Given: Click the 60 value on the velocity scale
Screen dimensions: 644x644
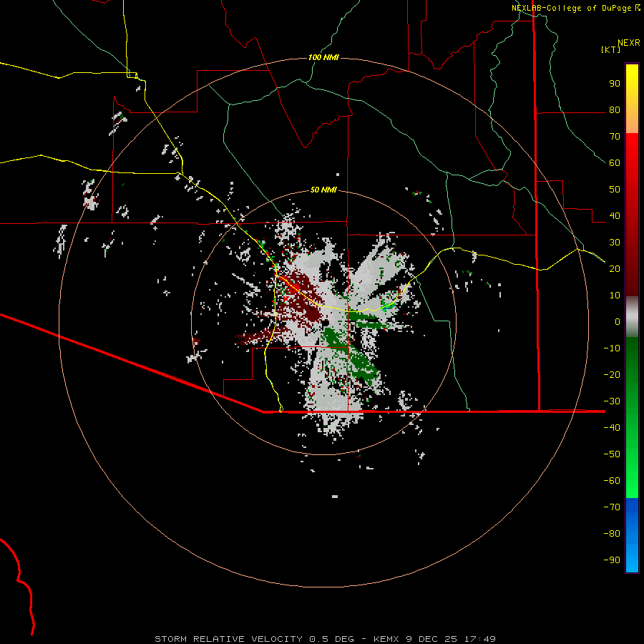Looking at the screenshot, I should pyautogui.click(x=615, y=162).
